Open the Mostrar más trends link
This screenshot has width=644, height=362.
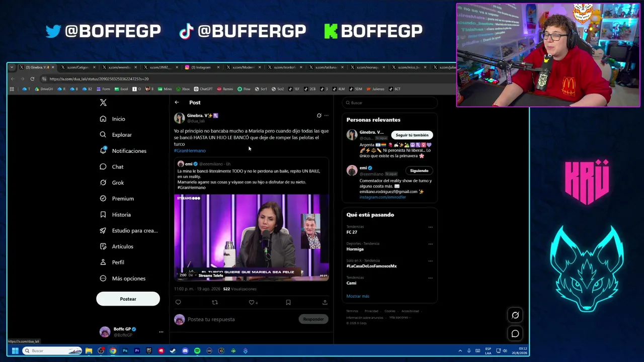358,296
